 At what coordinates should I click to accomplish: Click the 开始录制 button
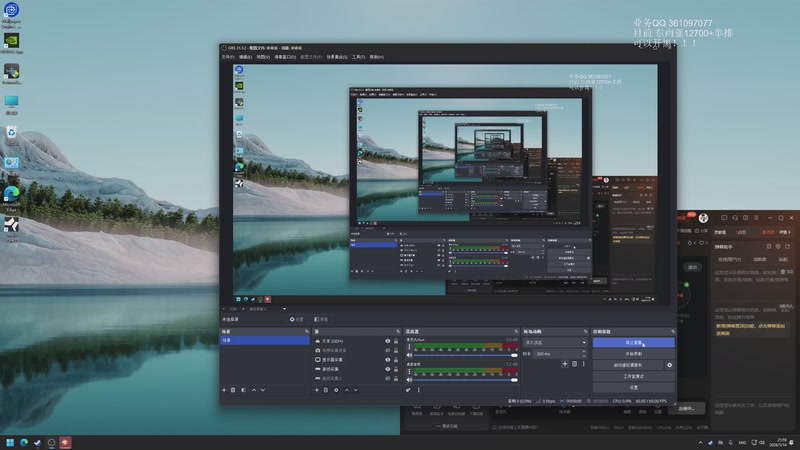(633, 354)
